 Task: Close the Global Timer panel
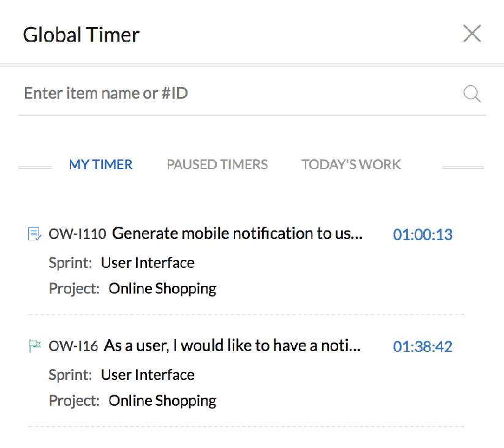point(472,33)
